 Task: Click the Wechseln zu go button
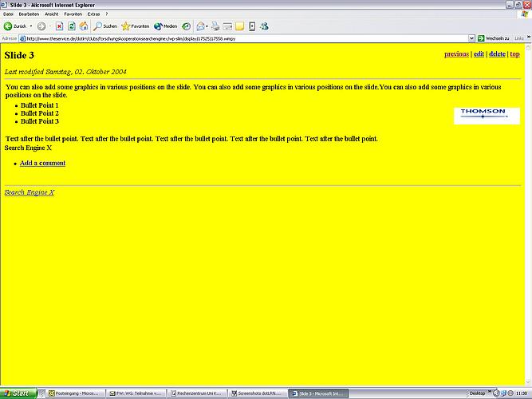[x=494, y=38]
